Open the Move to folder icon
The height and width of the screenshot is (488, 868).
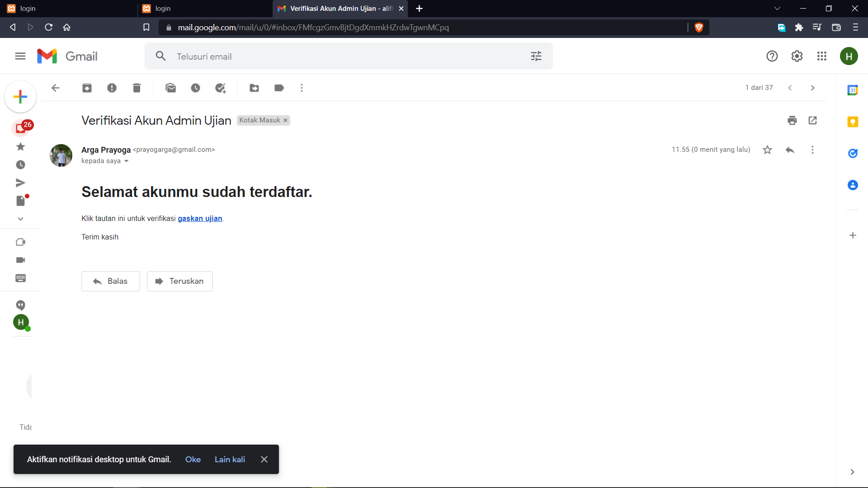tap(254, 88)
